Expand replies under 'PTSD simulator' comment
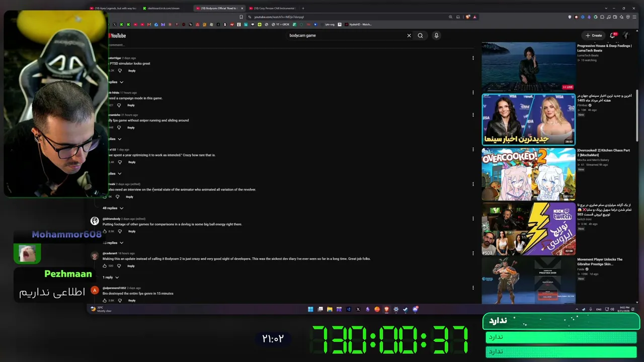The width and height of the screenshot is (644, 362). point(115,82)
